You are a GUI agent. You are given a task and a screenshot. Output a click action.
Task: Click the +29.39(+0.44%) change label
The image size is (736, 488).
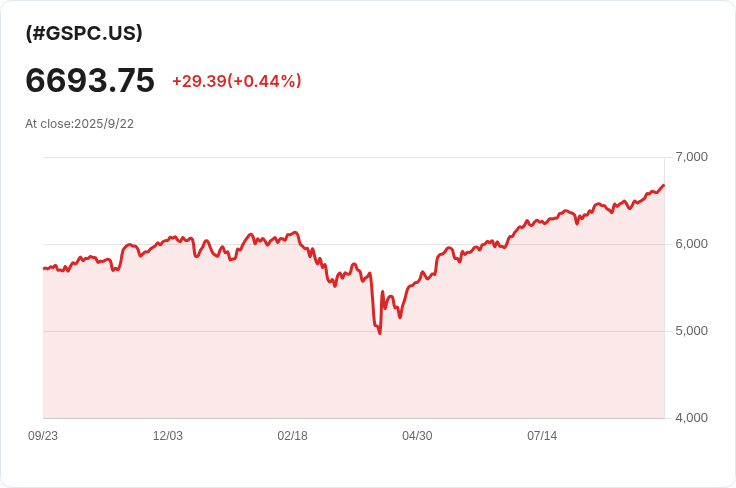(237, 81)
